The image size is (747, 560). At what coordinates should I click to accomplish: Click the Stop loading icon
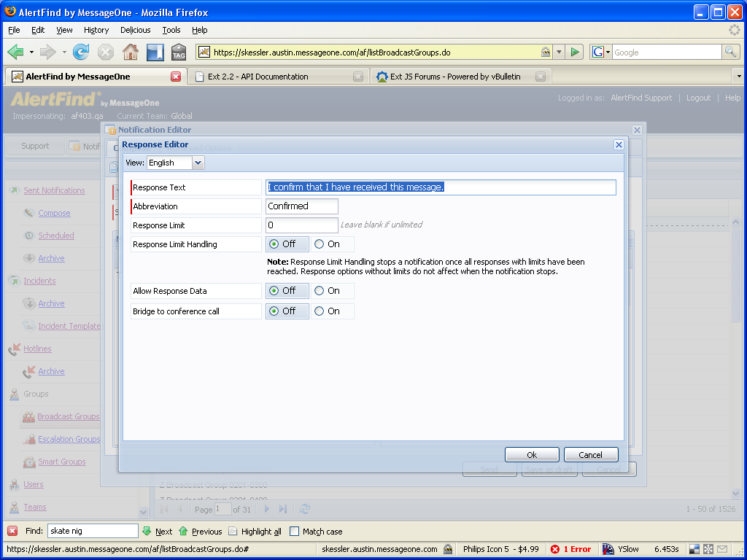coord(105,52)
